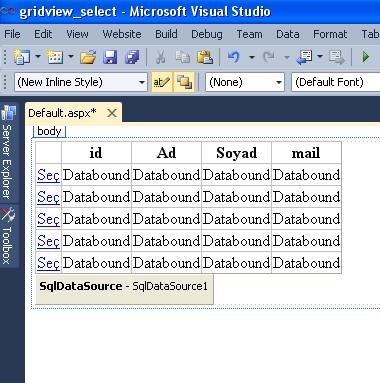Open the Toolbox side panel

[x=8, y=236]
